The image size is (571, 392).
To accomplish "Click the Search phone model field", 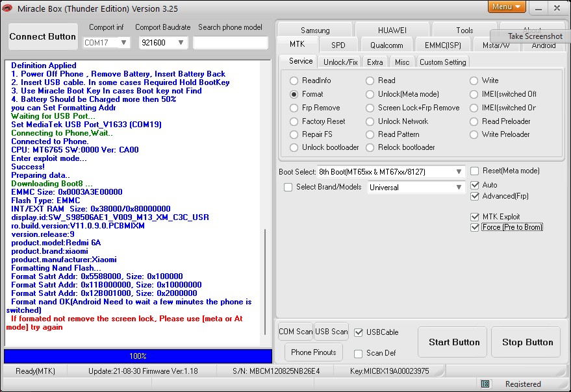I will pyautogui.click(x=230, y=43).
